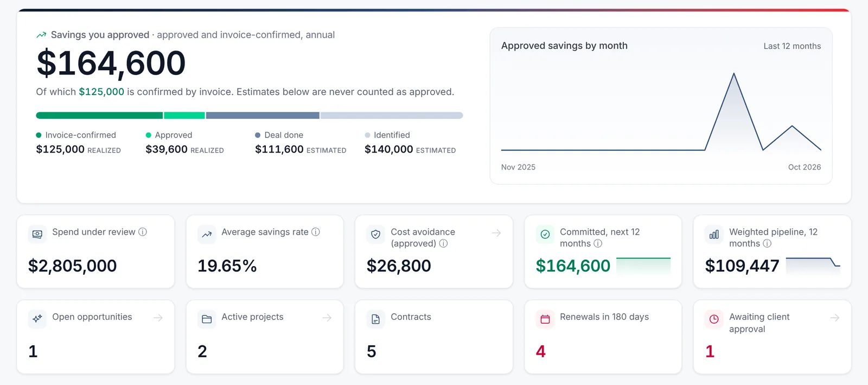Click the Invoice-confirmed legend dot

39,135
